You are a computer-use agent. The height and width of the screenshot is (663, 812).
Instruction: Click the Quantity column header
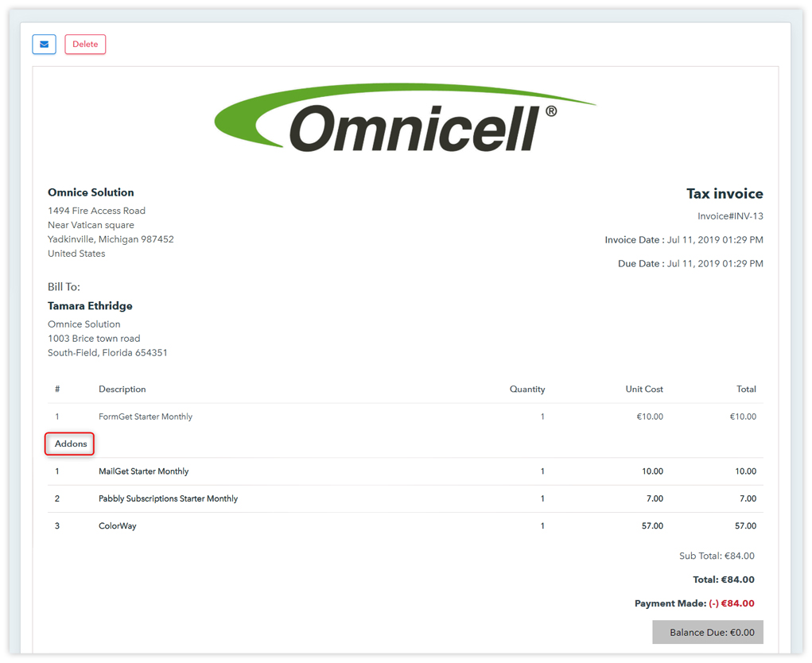coord(527,390)
